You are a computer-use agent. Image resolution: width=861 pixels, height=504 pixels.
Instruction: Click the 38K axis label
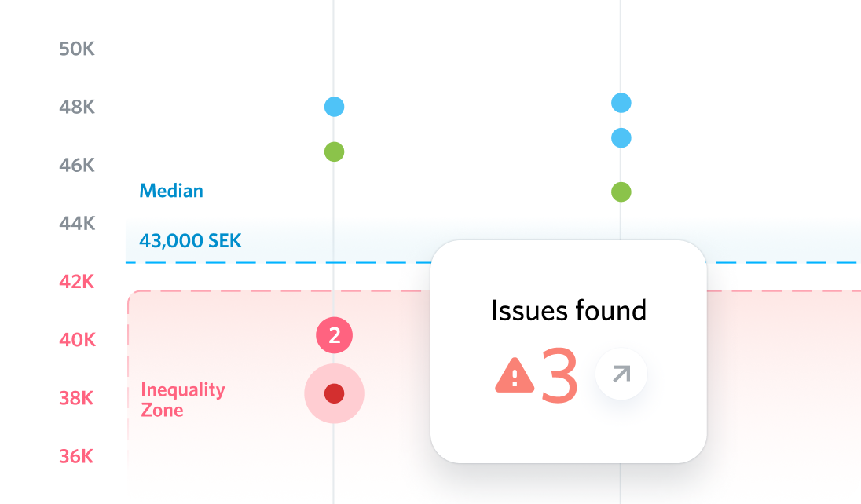(76, 398)
